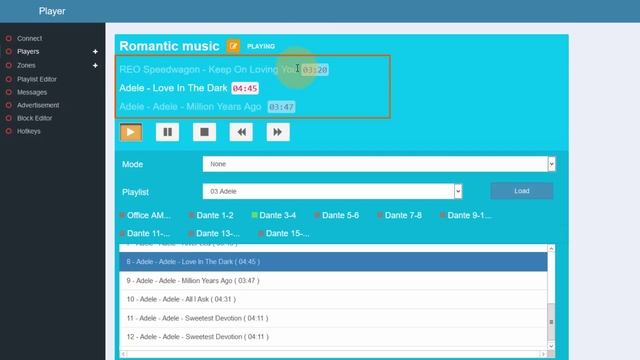Select track 9 Million Years Ago
The height and width of the screenshot is (360, 640).
[x=333, y=281]
